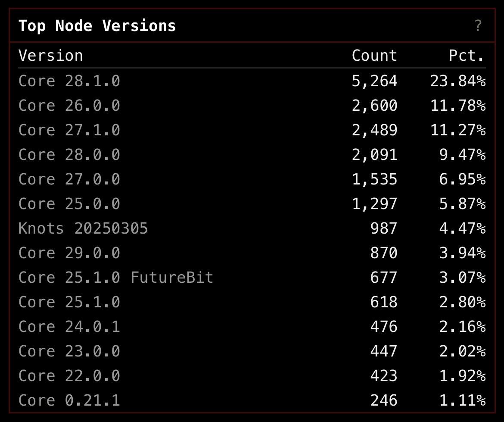This screenshot has height=422, width=504.
Task: Select the Version column header
Action: pyautogui.click(x=51, y=55)
